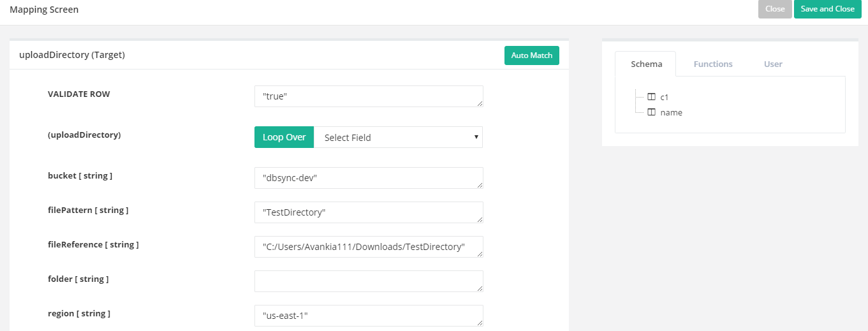Switch to the Functions tab
The height and width of the screenshot is (331, 868).
coord(712,64)
